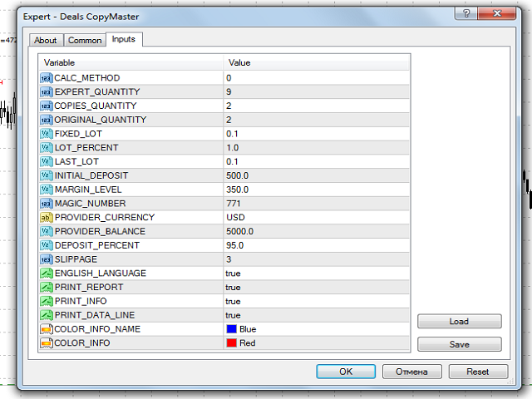Click the boolean icon next to ENGLISH_LANGUAGE
This screenshot has height=399, width=532.
coord(47,273)
